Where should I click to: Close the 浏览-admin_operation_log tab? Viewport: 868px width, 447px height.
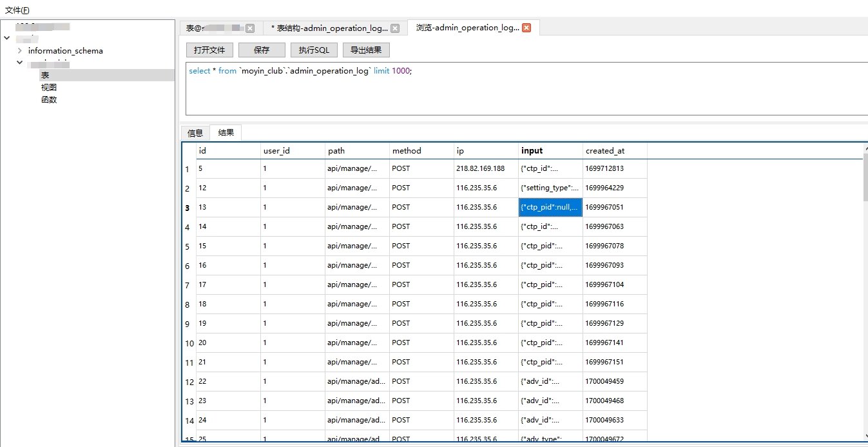tap(526, 28)
